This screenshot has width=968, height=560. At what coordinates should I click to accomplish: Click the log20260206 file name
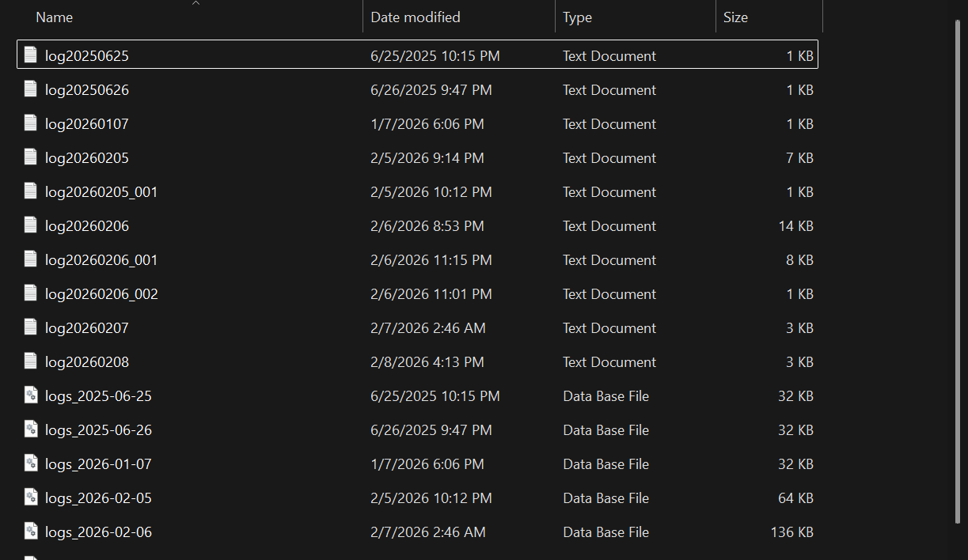pos(87,226)
